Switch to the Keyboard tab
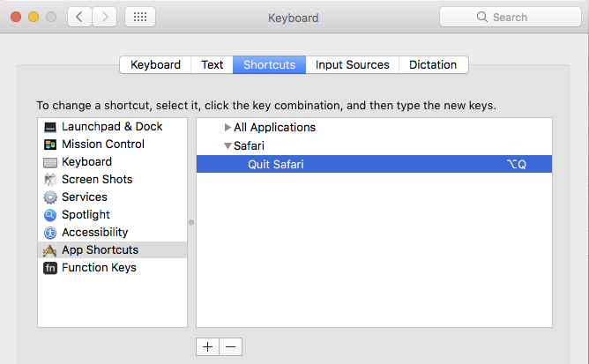The height and width of the screenshot is (364, 589). 155,64
